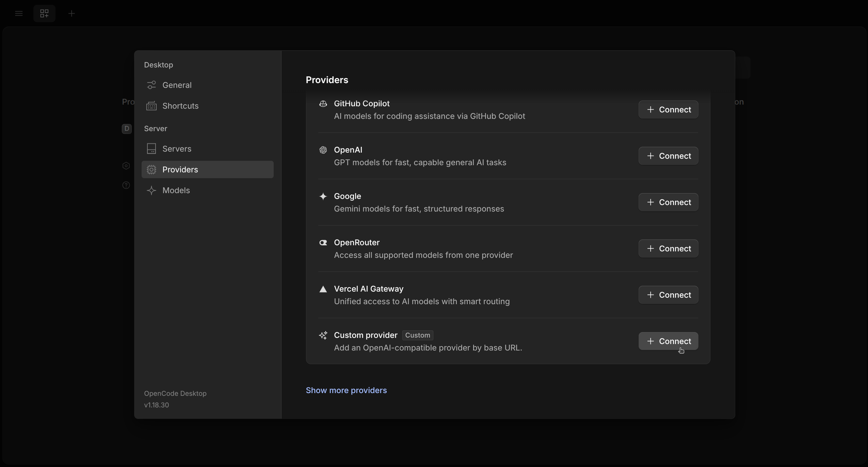Connect the OpenRouter provider
This screenshot has width=868, height=467.
pyautogui.click(x=668, y=249)
